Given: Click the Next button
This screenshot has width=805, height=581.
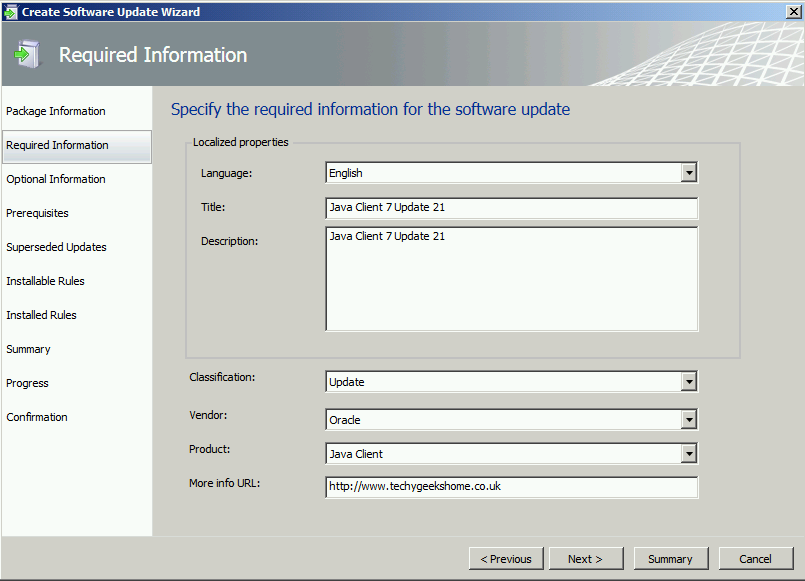Looking at the screenshot, I should coord(586,558).
